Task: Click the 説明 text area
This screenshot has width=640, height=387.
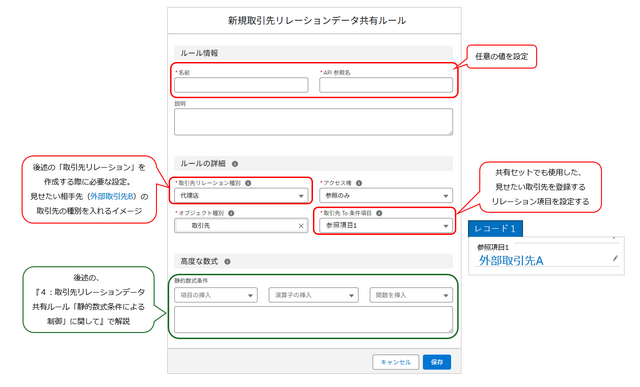Action: click(313, 122)
